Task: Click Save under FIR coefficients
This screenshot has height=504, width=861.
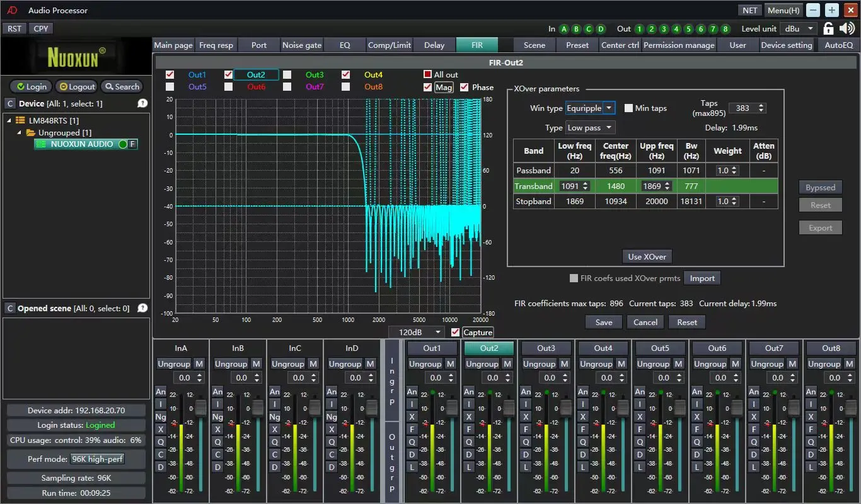Action: click(603, 322)
